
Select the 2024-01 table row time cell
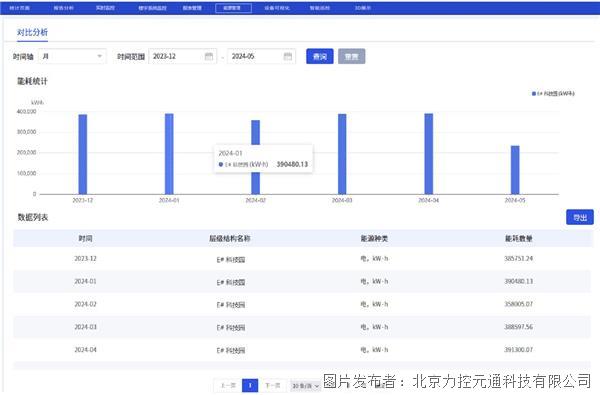pos(85,281)
